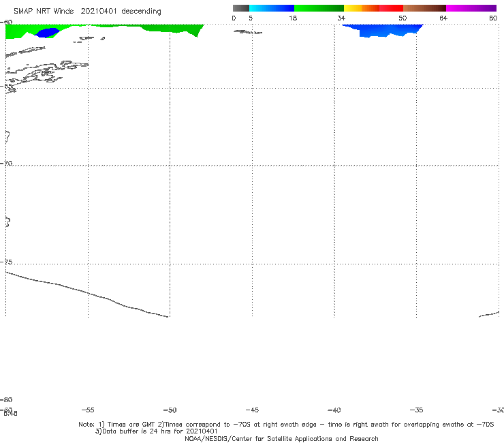504x443 pixels.
Task: Click the longitude label '-55'
Action: pos(88,410)
